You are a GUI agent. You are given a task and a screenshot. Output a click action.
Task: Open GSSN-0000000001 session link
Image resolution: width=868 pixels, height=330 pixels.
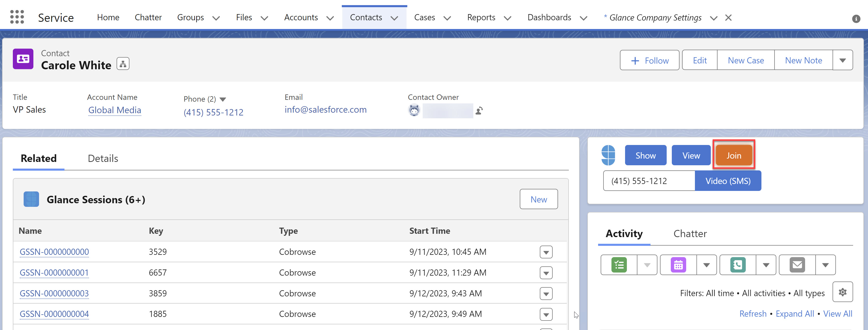click(55, 272)
